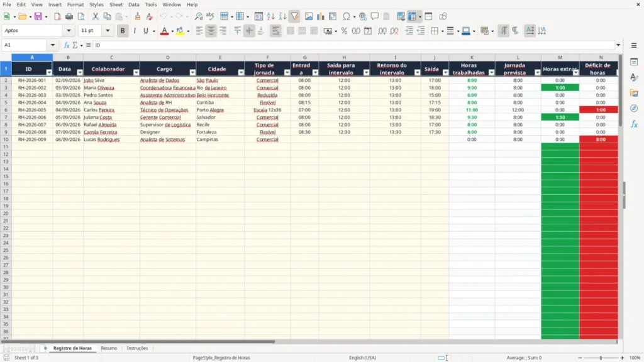Expand the Name Box dropdown
Viewport: 644px width, 362px height.
click(x=53, y=45)
